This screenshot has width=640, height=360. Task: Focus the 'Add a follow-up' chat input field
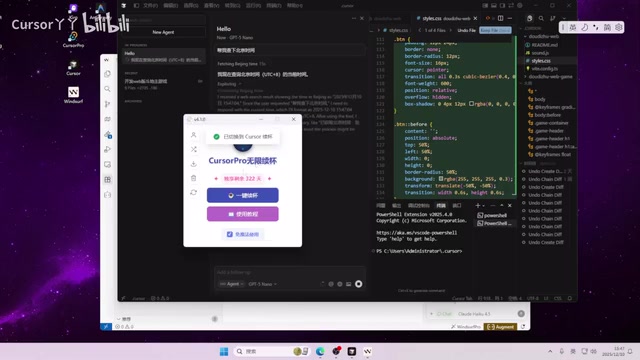pos(289,272)
